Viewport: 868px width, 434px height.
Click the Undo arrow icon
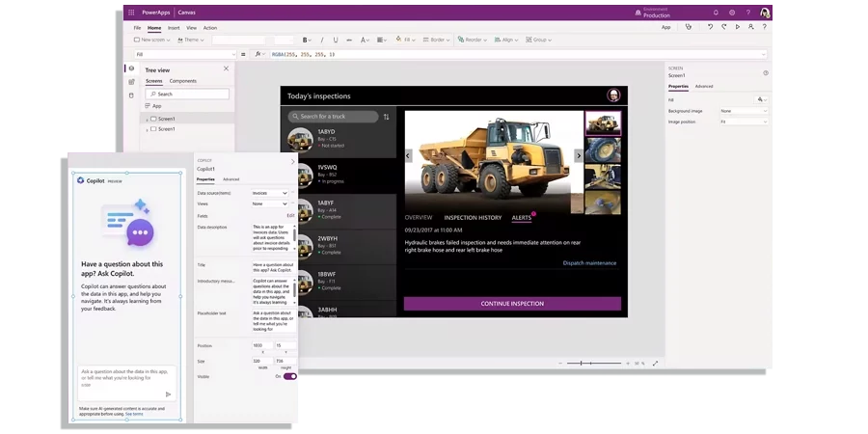point(711,27)
